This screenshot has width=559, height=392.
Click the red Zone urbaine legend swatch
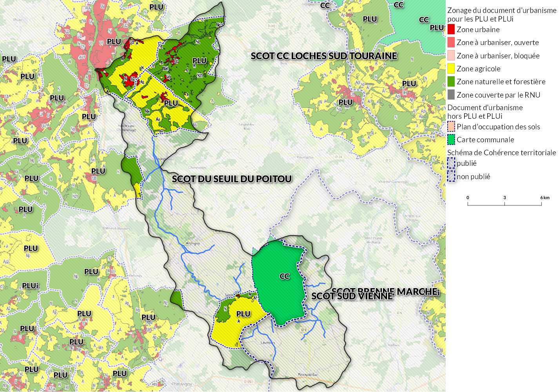click(x=451, y=29)
